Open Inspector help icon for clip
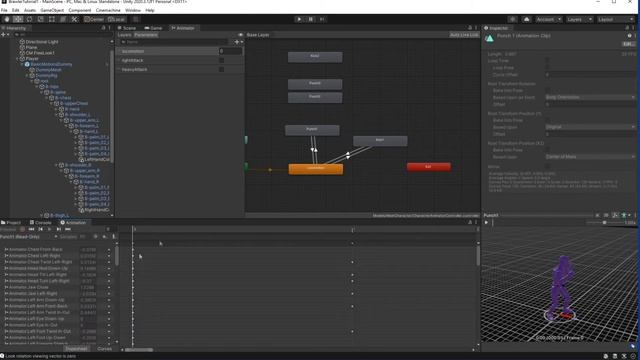The image size is (640, 360). (629, 36)
